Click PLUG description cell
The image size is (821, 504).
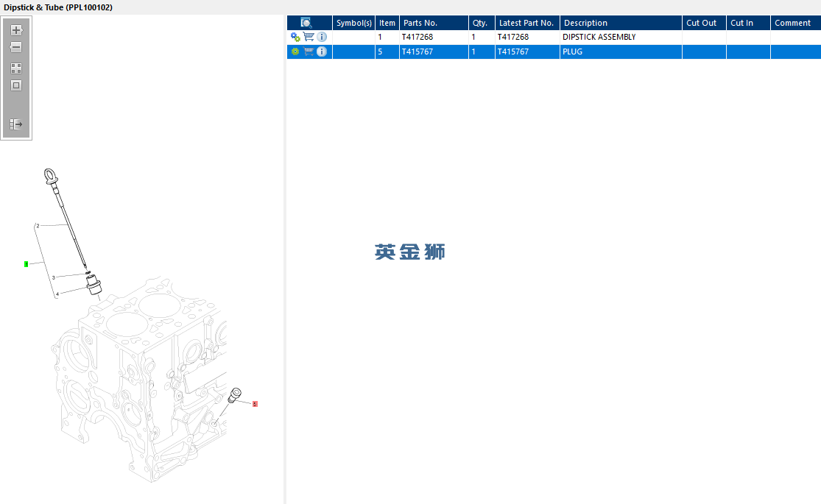[x=621, y=52]
